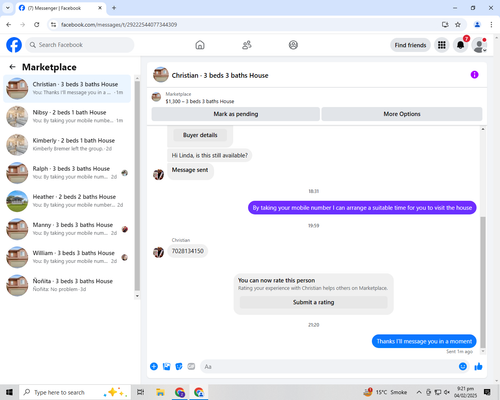
Task: Open Heather - 2 beds 2 baths House chat
Action: pos(67,201)
